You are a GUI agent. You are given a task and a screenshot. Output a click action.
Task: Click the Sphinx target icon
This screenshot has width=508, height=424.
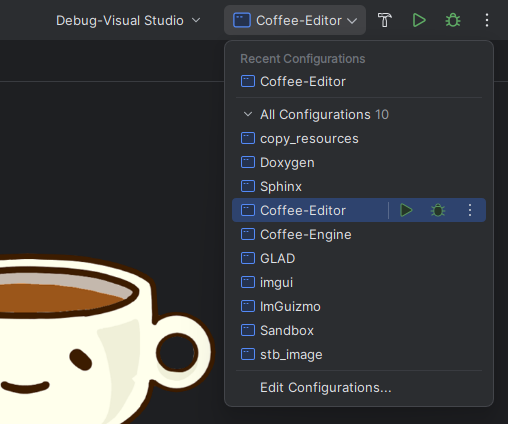pos(248,186)
